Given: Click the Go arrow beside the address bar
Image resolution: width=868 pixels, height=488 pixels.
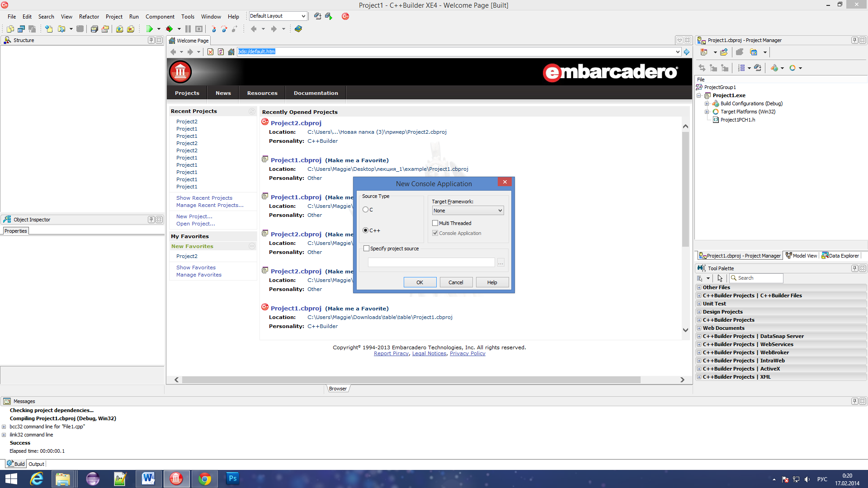Looking at the screenshot, I should [687, 52].
